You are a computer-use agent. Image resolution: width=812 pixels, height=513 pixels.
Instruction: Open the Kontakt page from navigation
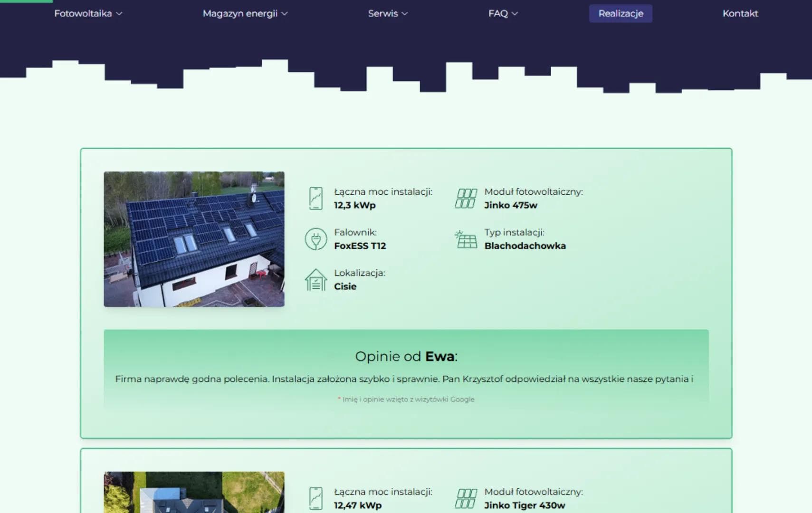point(739,13)
